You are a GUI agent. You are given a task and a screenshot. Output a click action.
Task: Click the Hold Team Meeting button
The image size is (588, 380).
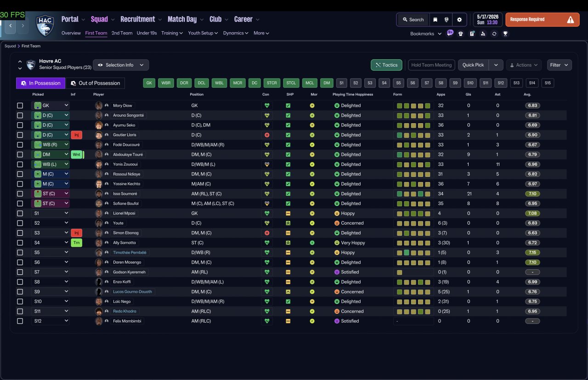click(x=431, y=65)
